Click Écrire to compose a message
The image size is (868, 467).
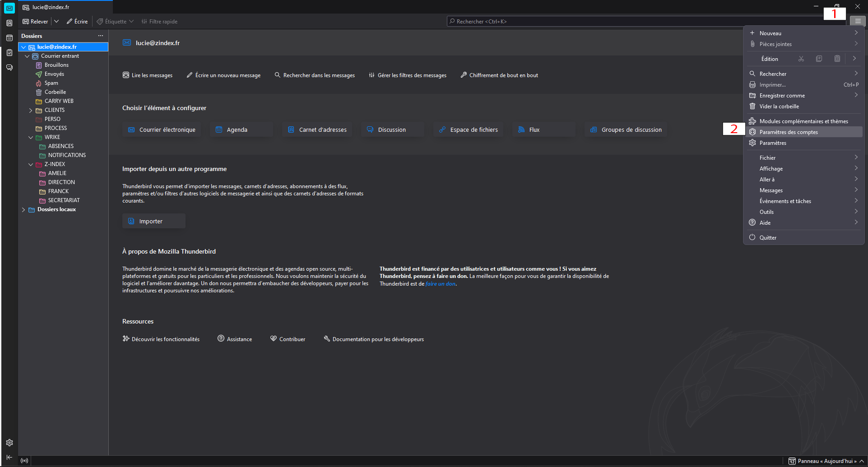(77, 21)
